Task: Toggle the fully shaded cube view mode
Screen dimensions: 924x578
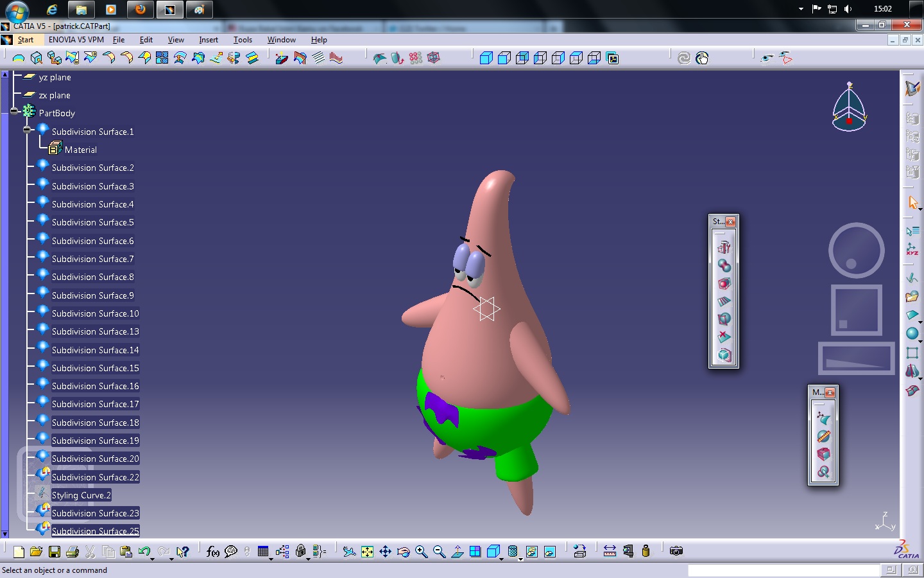Action: [x=486, y=58]
